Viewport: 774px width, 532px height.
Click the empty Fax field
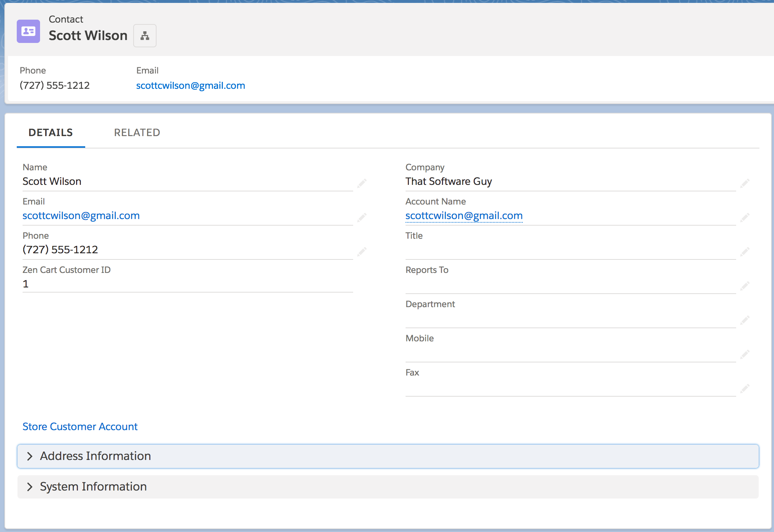pos(571,387)
